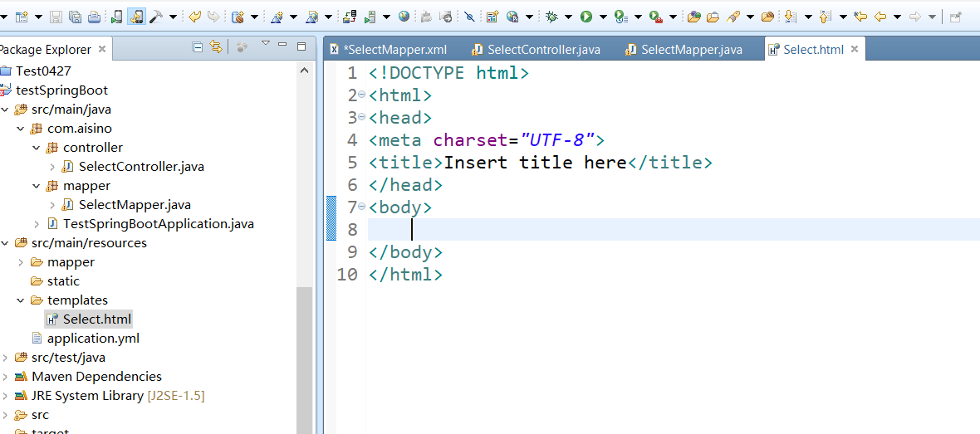Select TestSpringBootApplication.java

tap(159, 223)
